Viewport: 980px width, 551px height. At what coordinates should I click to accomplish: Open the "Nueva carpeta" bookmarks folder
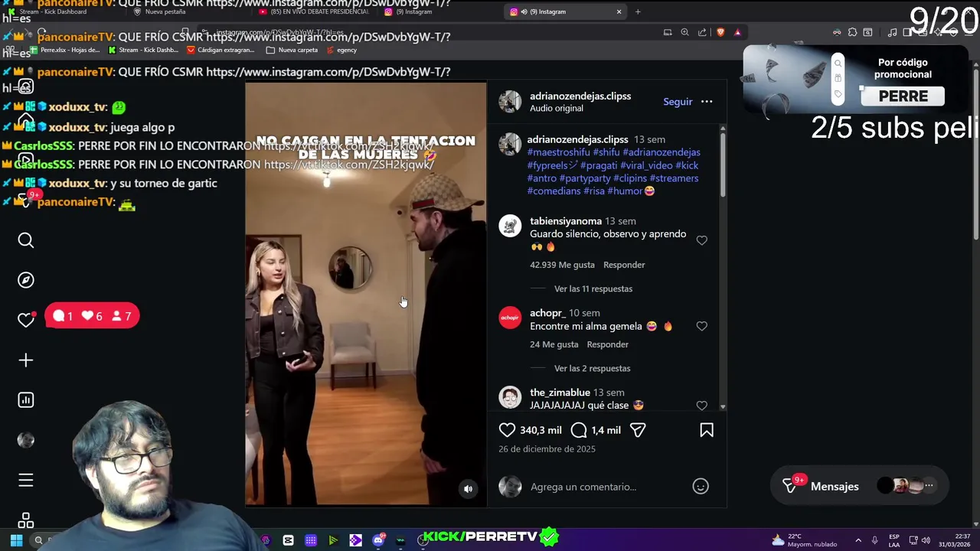(x=292, y=50)
